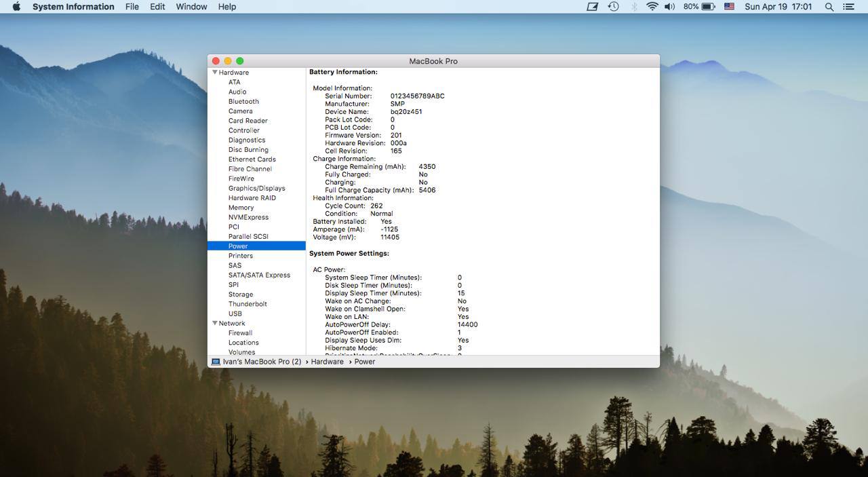Select Firewall under Network
Screen dimensions: 868x477
click(241, 332)
